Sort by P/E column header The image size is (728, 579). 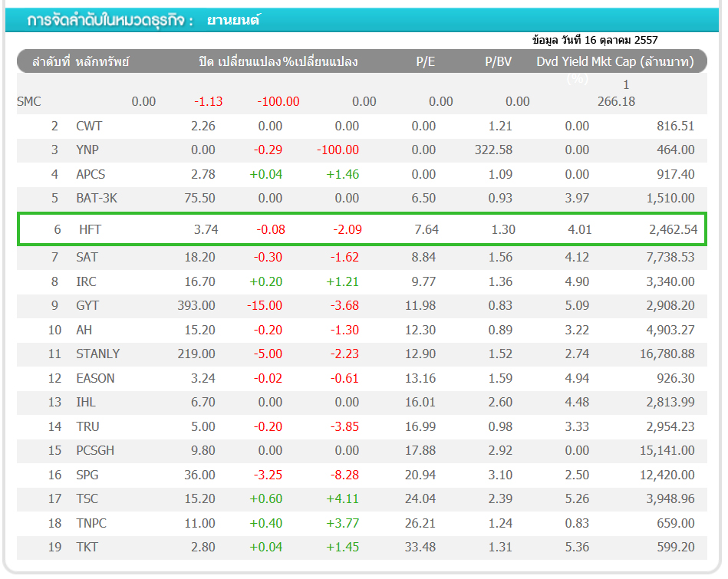click(425, 62)
